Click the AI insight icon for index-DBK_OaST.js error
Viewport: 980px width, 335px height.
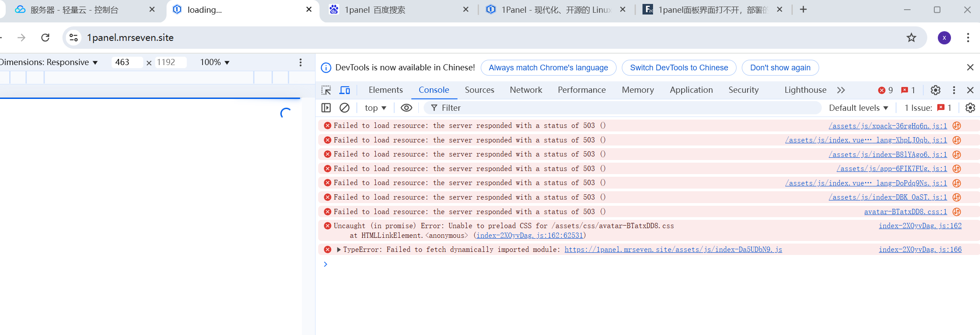point(957,197)
